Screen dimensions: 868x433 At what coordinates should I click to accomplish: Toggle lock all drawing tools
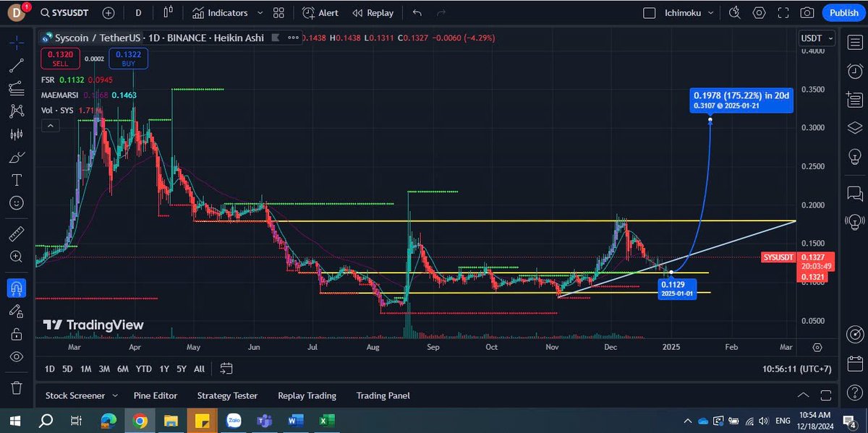click(17, 334)
